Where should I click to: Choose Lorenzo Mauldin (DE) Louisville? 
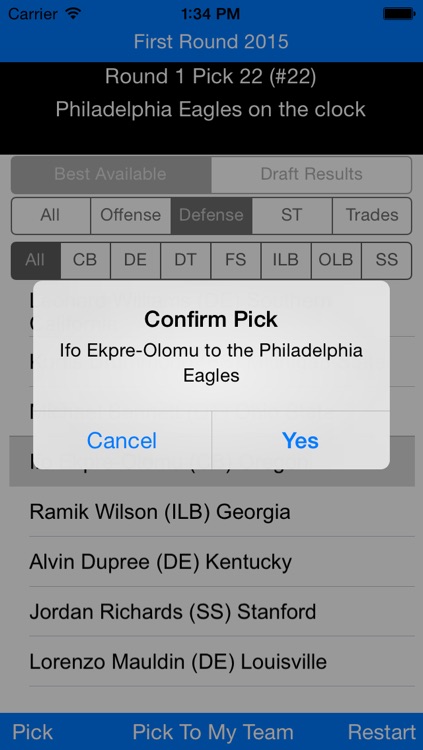[x=212, y=662]
